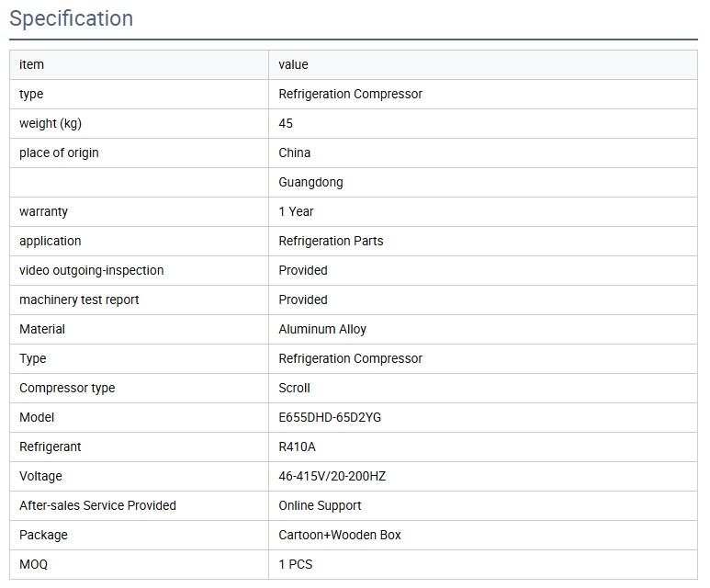Viewport: 710px width, 588px height.
Task: Click the Specification heading
Action: coord(71,18)
